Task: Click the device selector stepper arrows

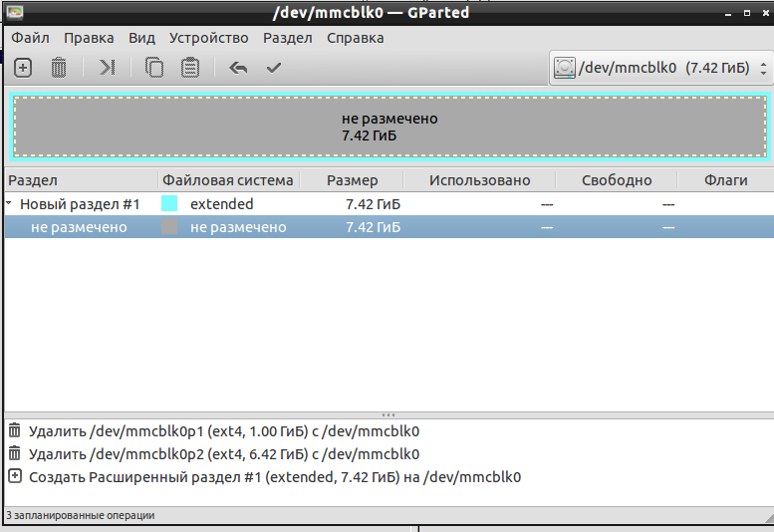Action: (763, 68)
